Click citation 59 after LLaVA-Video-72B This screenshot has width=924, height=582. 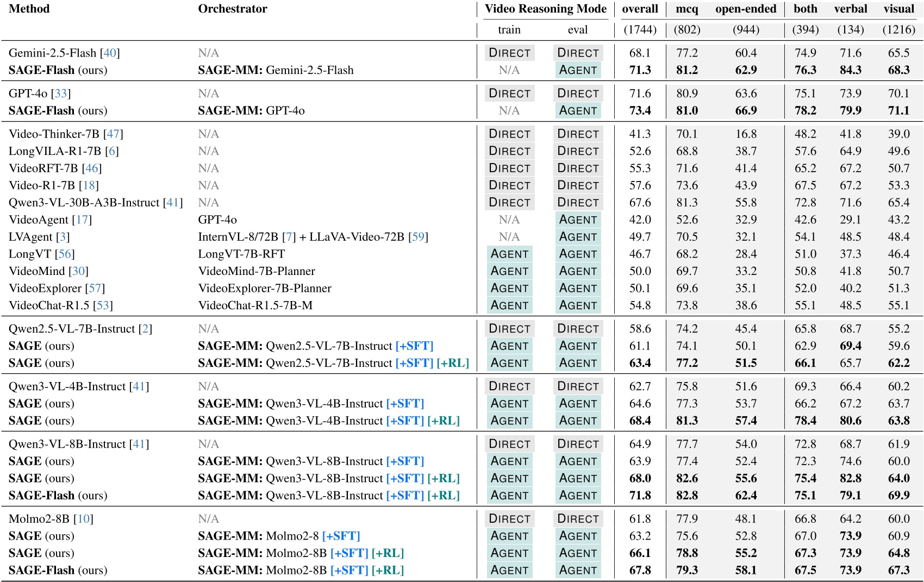click(x=418, y=237)
